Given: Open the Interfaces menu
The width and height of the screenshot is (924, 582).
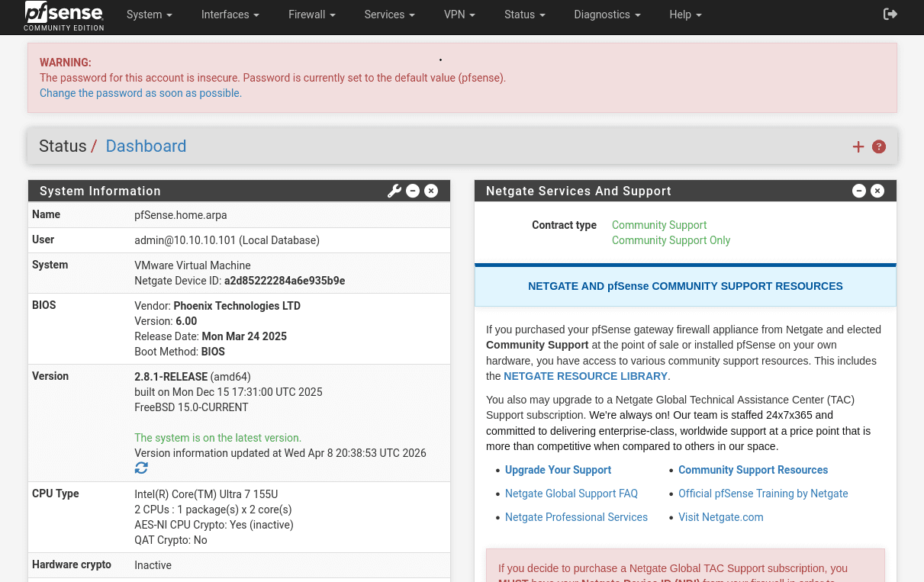Looking at the screenshot, I should 230,14.
